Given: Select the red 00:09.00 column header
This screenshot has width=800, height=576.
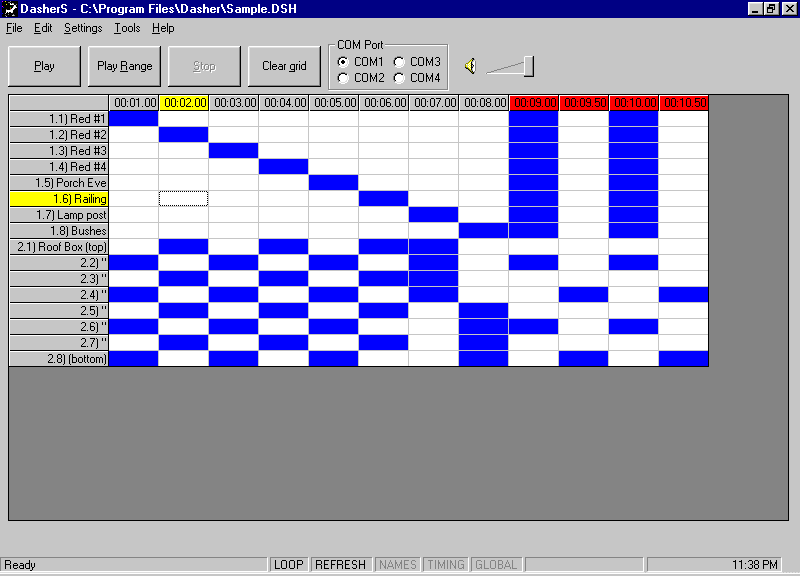Looking at the screenshot, I should click(x=534, y=103).
